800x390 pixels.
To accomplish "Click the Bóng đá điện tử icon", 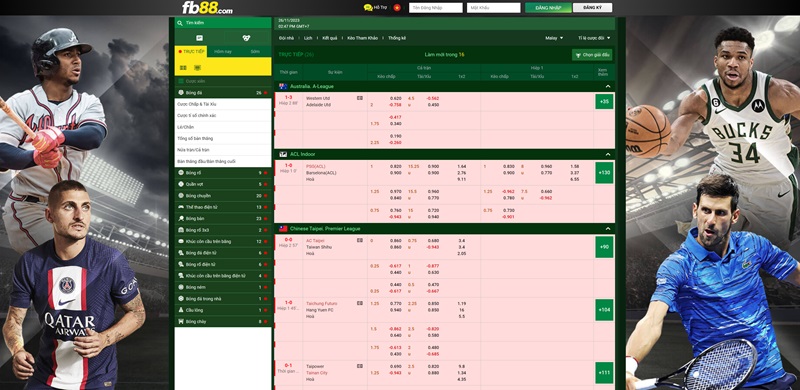I will pos(181,253).
